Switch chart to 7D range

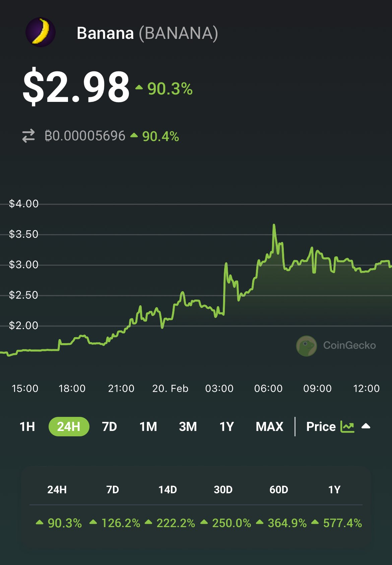click(109, 427)
